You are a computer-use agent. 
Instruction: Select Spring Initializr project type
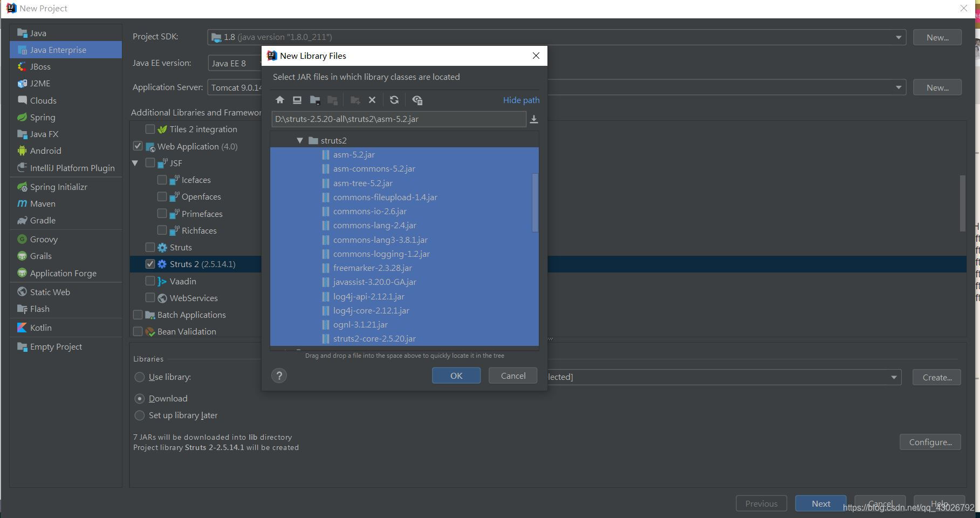(66, 187)
